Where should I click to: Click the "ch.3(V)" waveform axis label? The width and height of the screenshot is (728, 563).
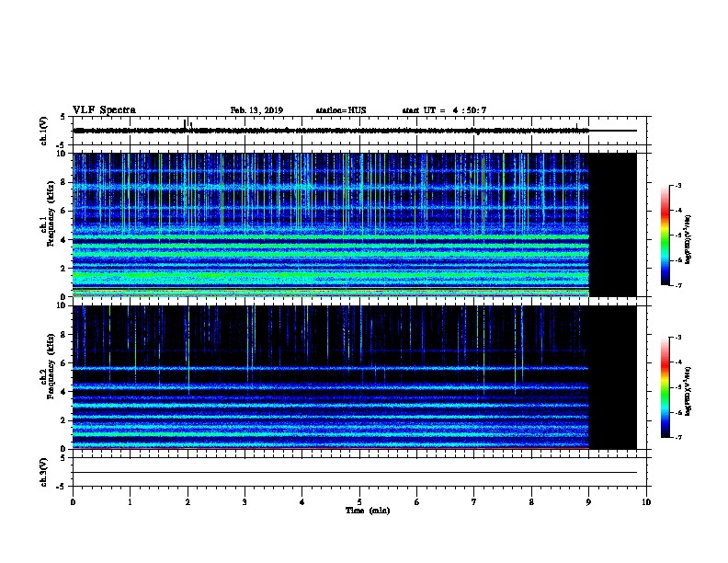click(43, 473)
